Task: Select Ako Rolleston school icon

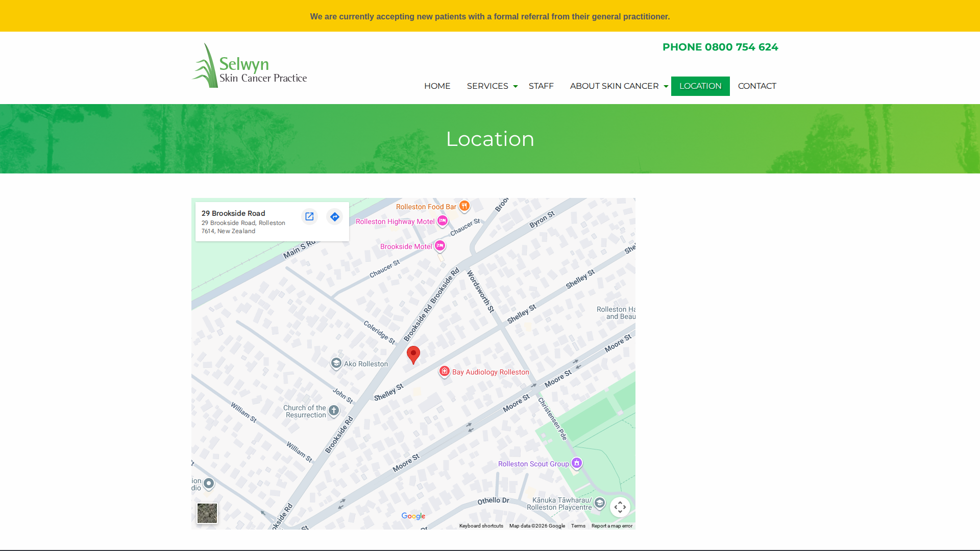Action: coord(336,363)
